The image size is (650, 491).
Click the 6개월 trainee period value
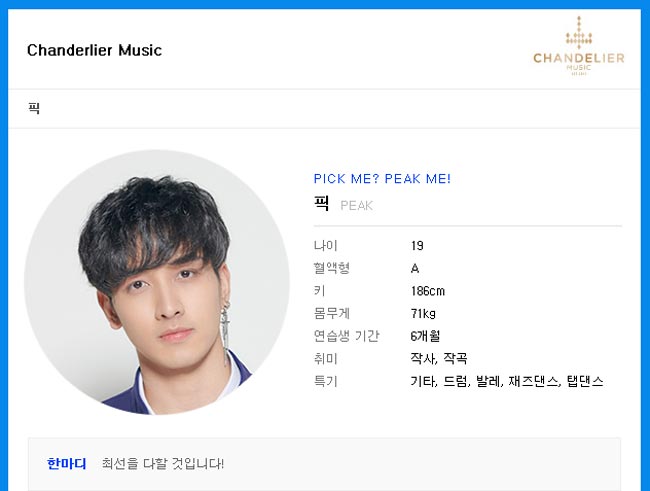click(x=425, y=336)
